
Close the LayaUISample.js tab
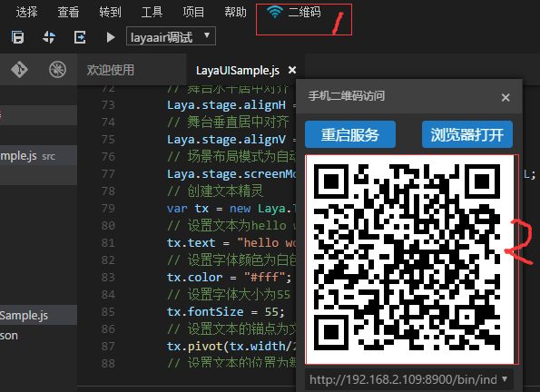tap(292, 70)
